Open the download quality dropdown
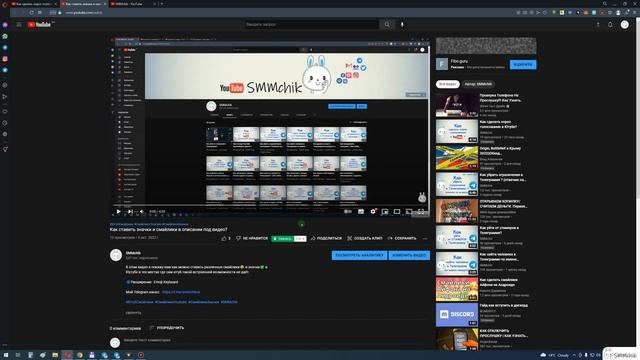This screenshot has width=640, height=360. pyautogui.click(x=300, y=238)
